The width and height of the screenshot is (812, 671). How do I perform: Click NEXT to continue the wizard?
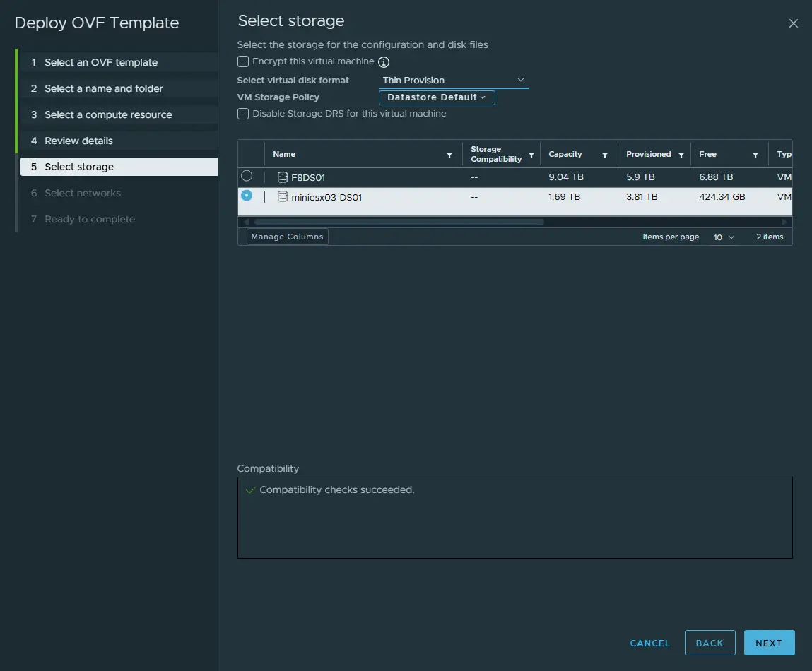[769, 643]
